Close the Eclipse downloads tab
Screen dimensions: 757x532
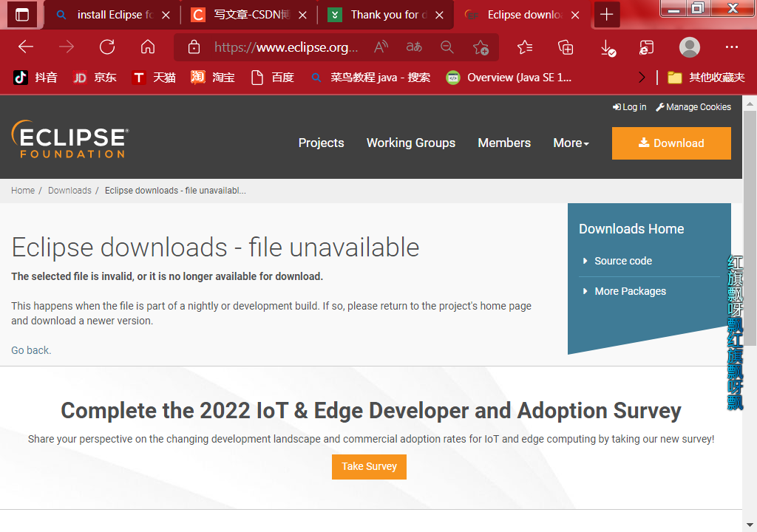point(575,15)
